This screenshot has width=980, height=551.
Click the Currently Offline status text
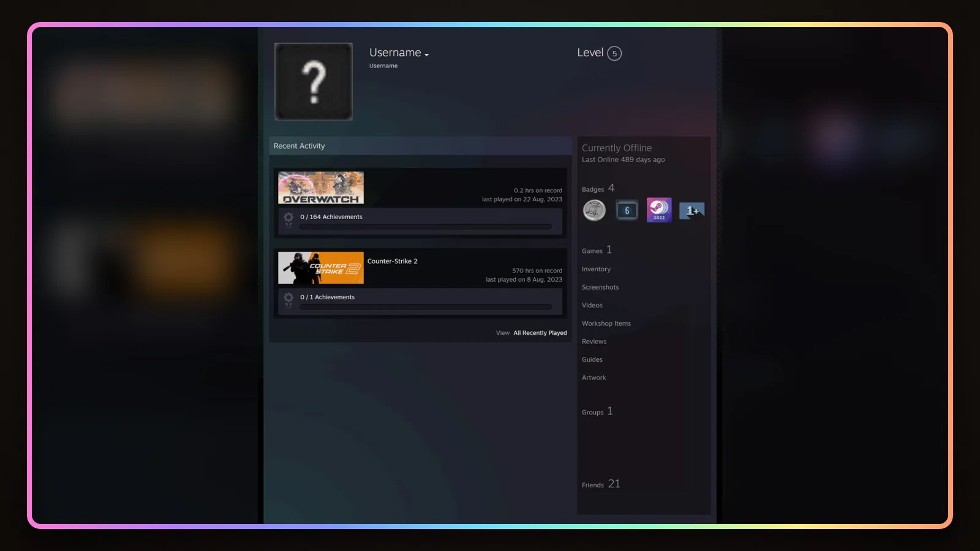click(617, 148)
